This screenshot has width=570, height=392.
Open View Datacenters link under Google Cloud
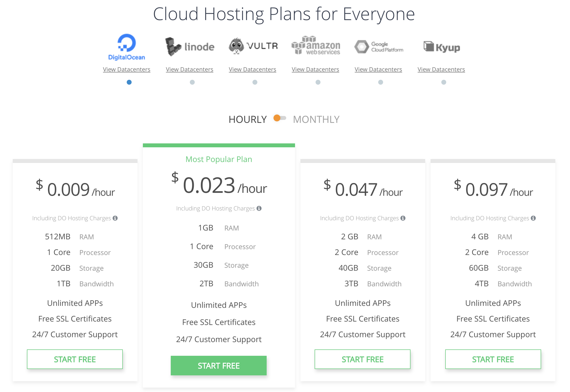pyautogui.click(x=379, y=69)
